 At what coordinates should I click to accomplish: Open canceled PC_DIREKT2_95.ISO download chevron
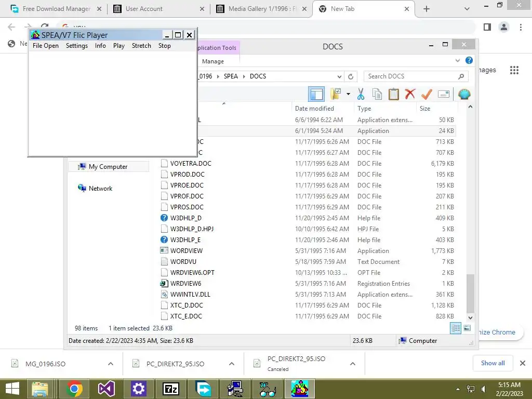[353, 364]
